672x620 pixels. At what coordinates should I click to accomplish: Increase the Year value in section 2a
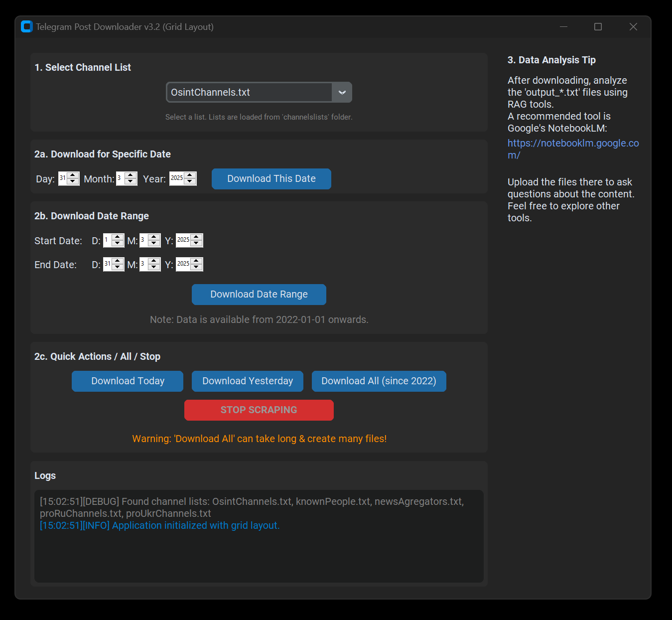pyautogui.click(x=190, y=175)
